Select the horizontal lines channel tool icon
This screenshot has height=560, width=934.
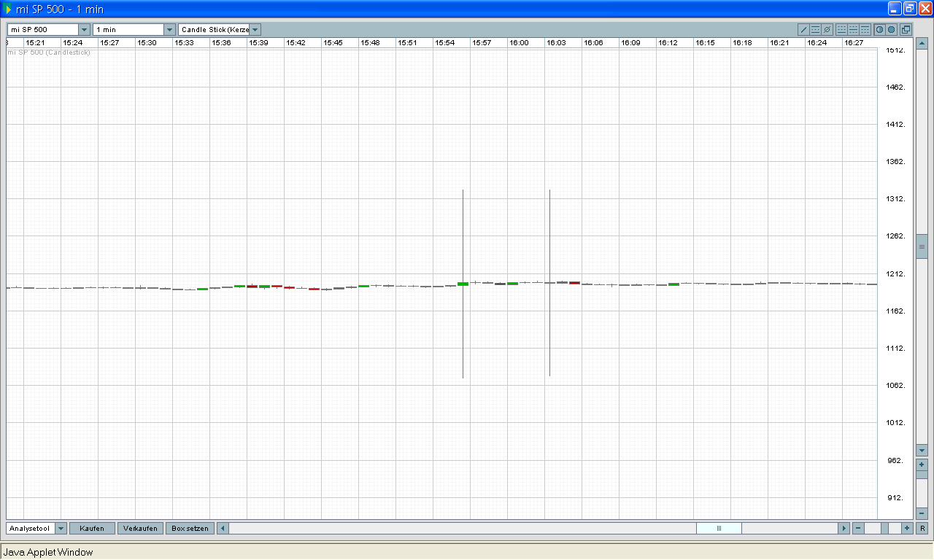[x=816, y=30]
